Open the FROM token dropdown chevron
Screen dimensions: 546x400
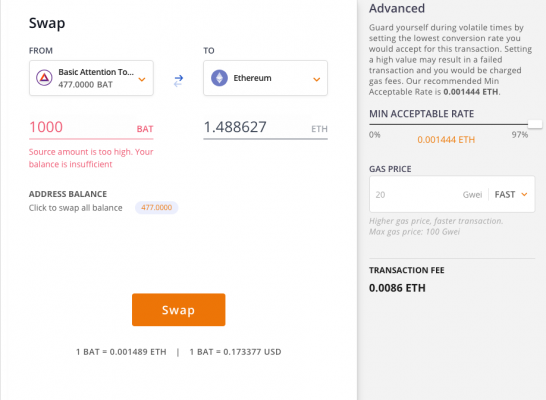click(x=142, y=79)
